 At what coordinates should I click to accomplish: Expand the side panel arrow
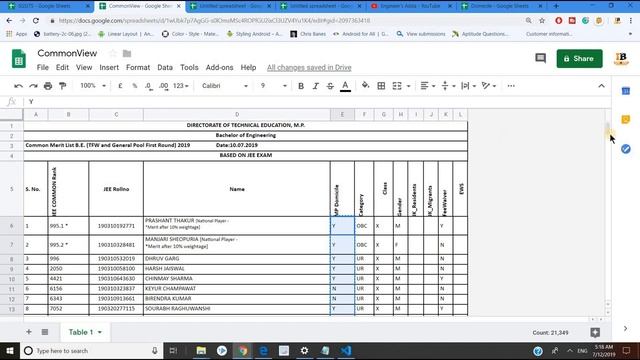tap(625, 328)
